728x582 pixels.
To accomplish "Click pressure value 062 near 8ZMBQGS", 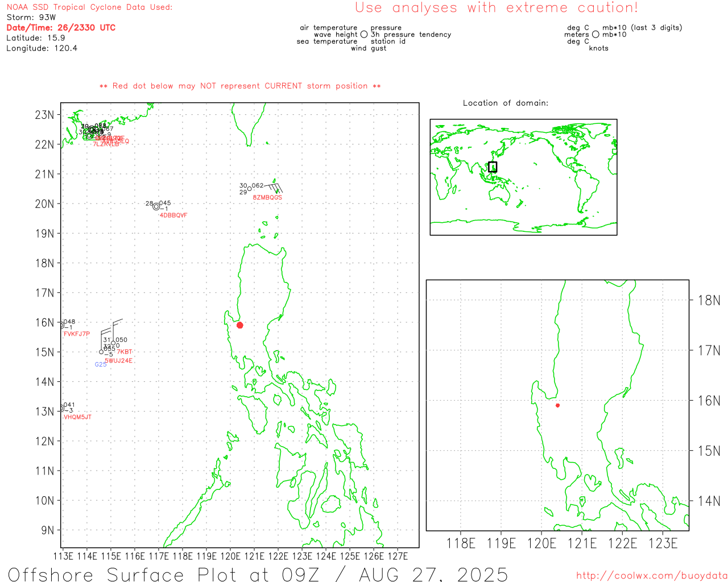I will click(258, 186).
